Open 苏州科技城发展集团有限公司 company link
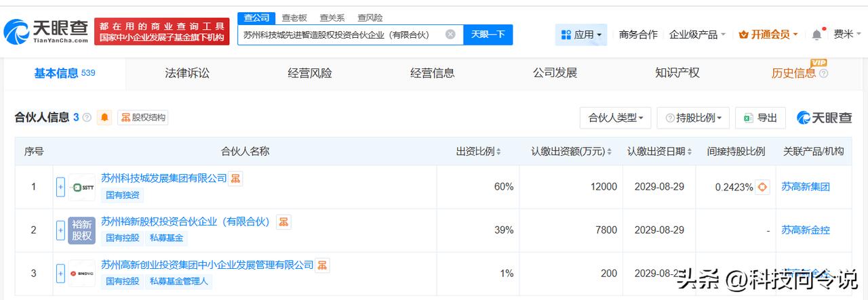 coord(163,178)
